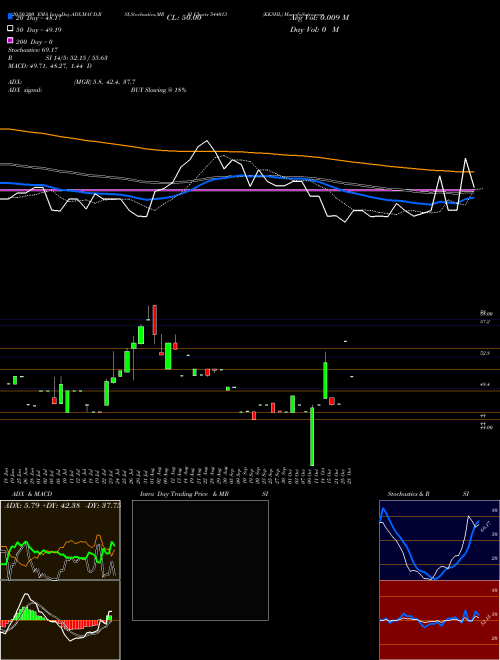Click the 52.8 price axis label
This screenshot has width=500, height=660.
tap(485, 354)
